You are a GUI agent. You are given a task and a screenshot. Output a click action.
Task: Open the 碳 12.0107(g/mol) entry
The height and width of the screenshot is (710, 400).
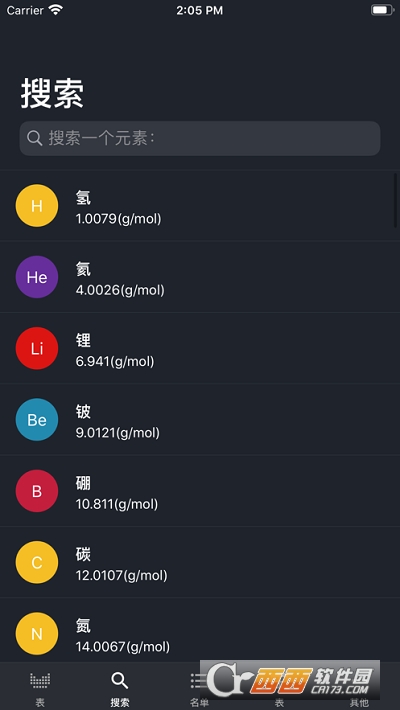pyautogui.click(x=200, y=562)
